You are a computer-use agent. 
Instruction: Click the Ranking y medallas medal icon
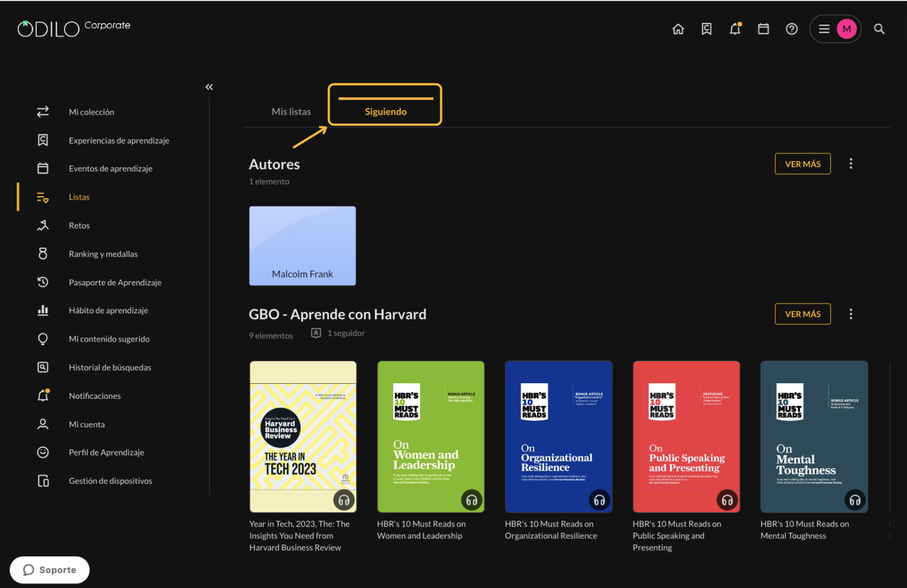pos(43,254)
